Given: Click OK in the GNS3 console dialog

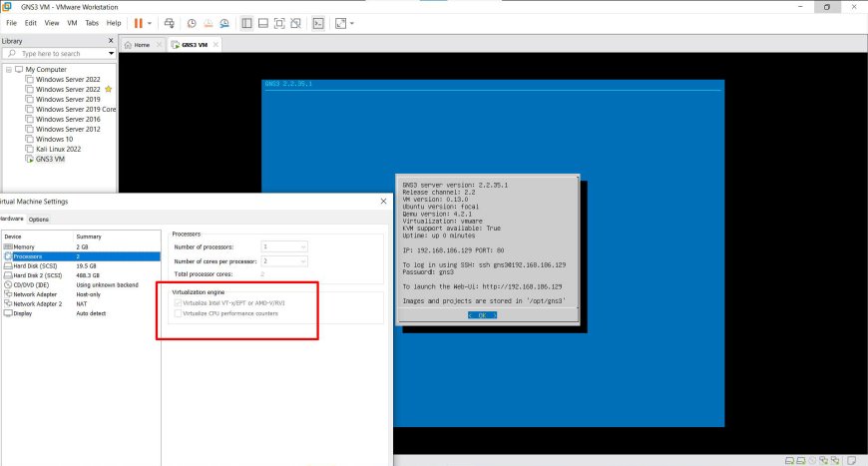Looking at the screenshot, I should tap(482, 315).
